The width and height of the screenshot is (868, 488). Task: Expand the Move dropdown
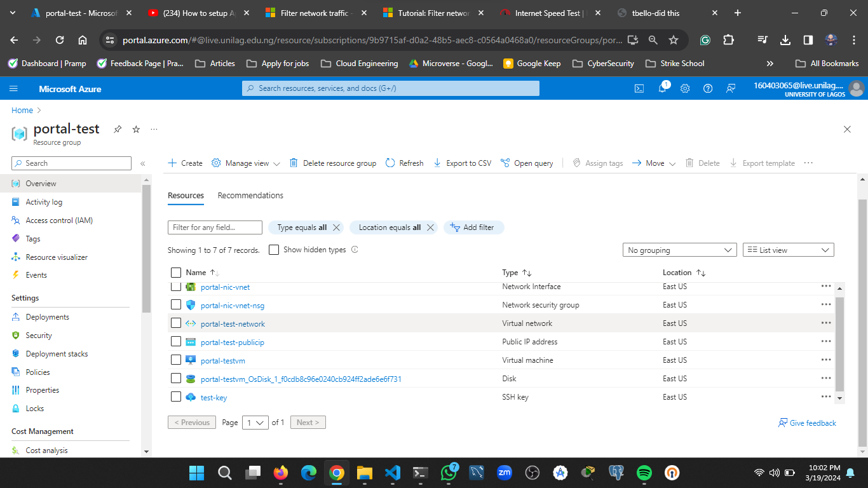point(654,163)
